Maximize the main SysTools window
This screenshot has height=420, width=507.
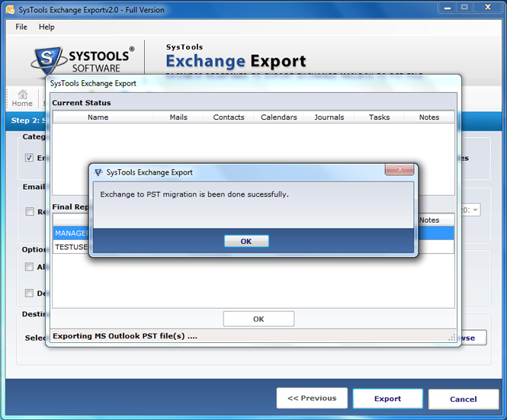coord(464,8)
